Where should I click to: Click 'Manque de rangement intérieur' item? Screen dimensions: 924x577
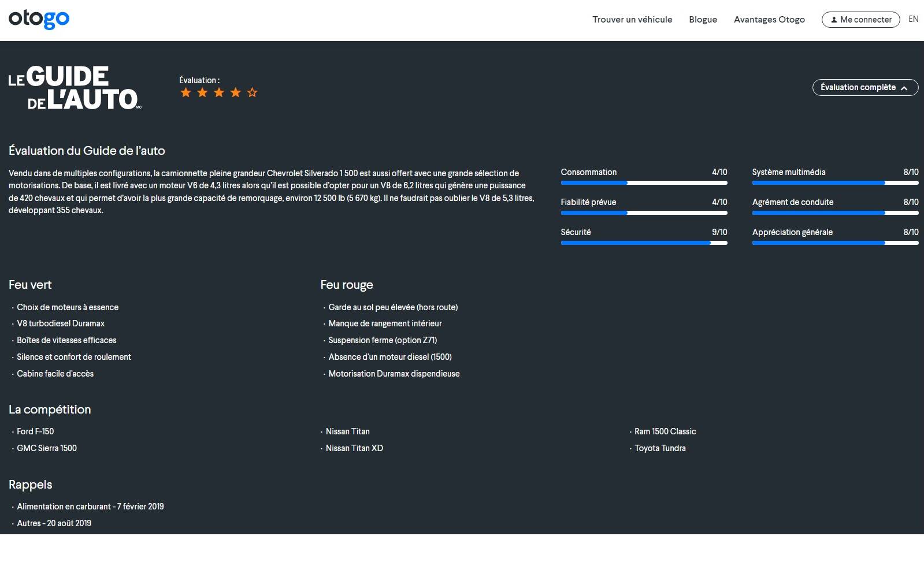(385, 323)
